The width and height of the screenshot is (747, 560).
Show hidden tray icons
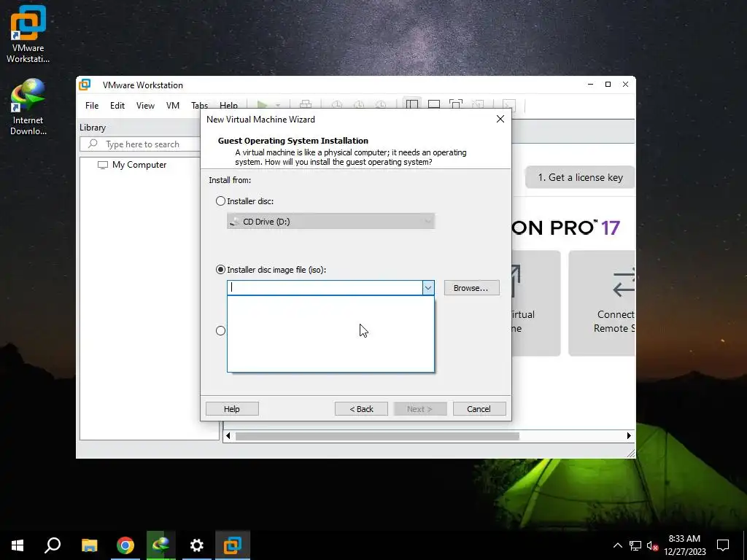point(617,545)
